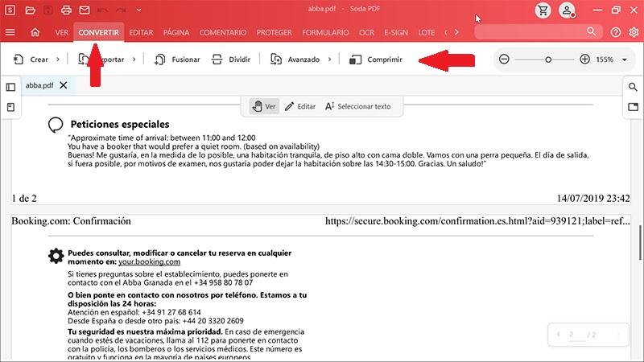
Task: Click the Comprimir tool
Action: tap(375, 60)
